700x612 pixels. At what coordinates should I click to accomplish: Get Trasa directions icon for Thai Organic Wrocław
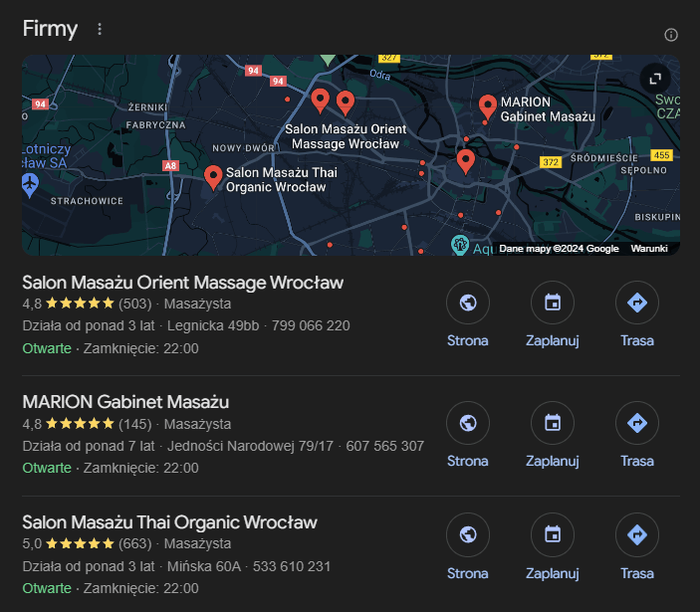[x=637, y=534]
